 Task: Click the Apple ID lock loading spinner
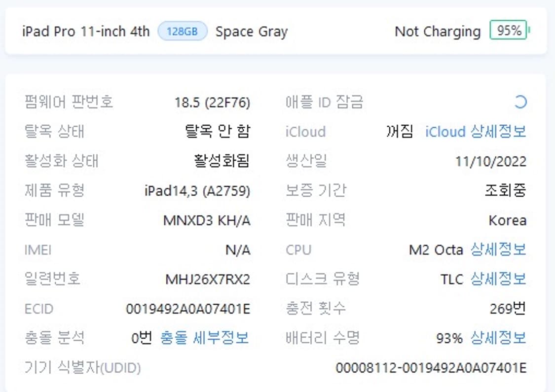(520, 102)
